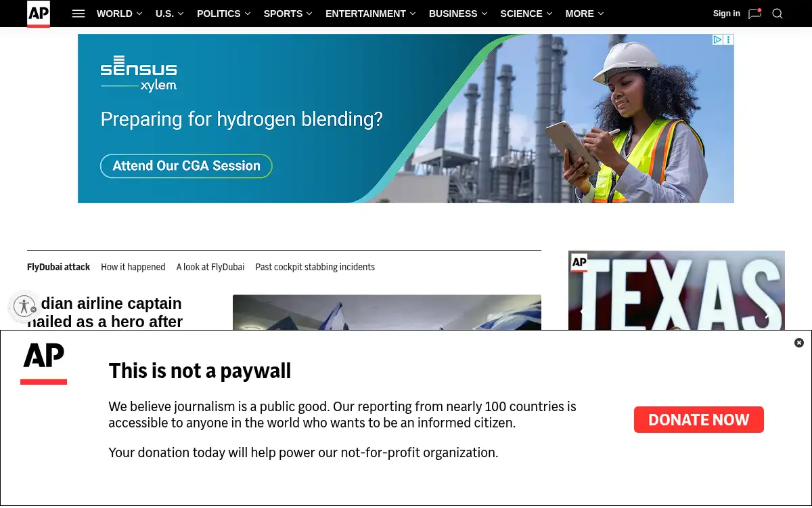Expand the Sports dropdown chevron
812x508 pixels.
[x=309, y=14]
